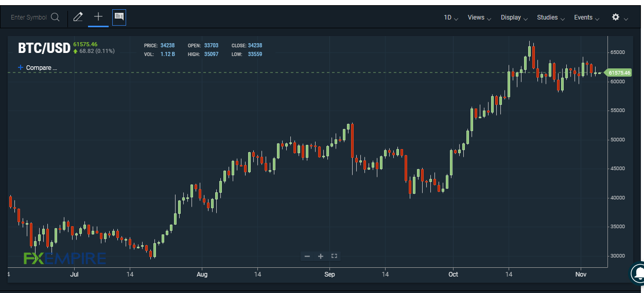Click the Nov date axis label
This screenshot has height=293, width=644.
pos(581,274)
